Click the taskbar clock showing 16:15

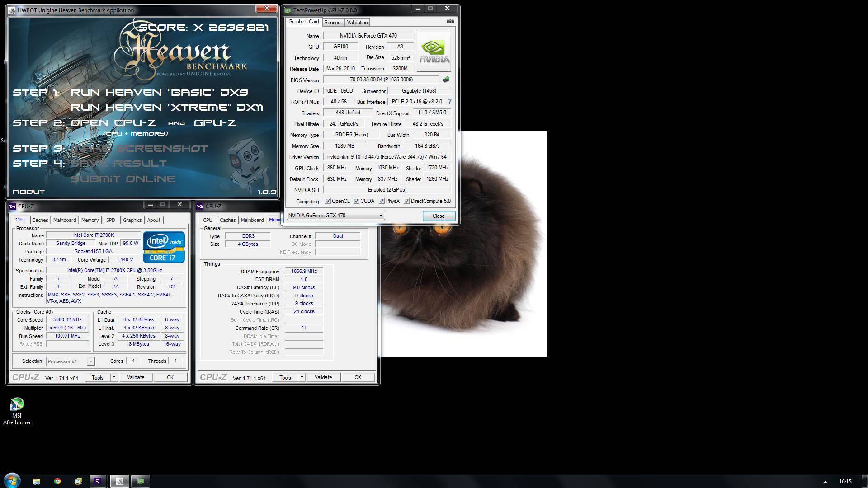coord(845,482)
